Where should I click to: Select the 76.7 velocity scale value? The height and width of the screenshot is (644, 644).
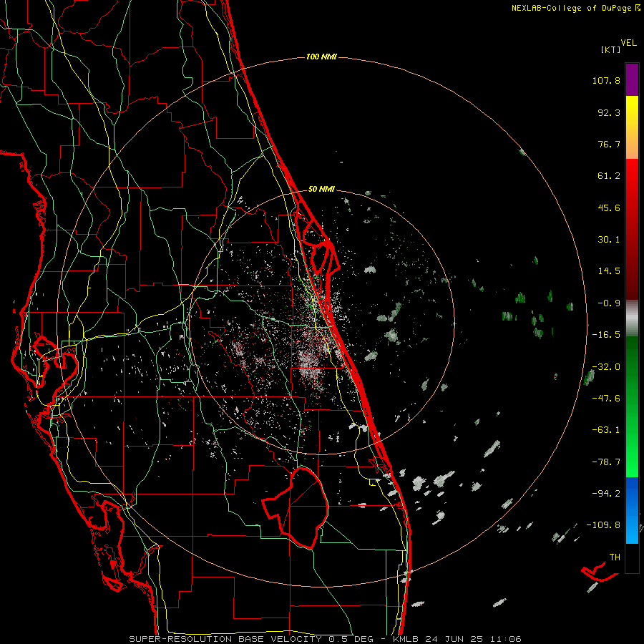click(x=609, y=144)
